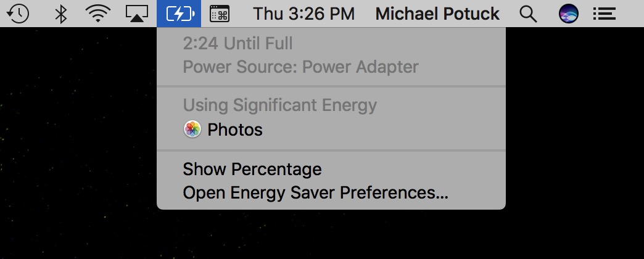Click the Bluetooth status icon
Screen dimensions: 644x259
[x=60, y=14]
